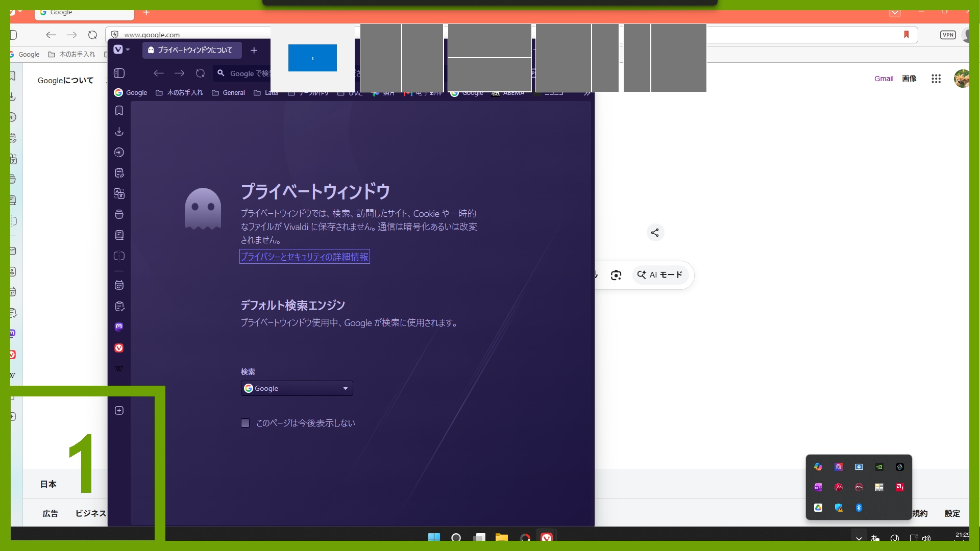Image resolution: width=980 pixels, height=551 pixels.
Task: Open Google Drive icon in tray popup
Action: pyautogui.click(x=818, y=508)
